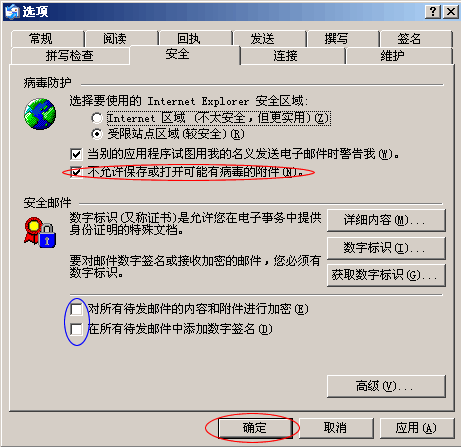Click the help question mark button
The height and width of the screenshot is (447, 461).
click(x=433, y=12)
